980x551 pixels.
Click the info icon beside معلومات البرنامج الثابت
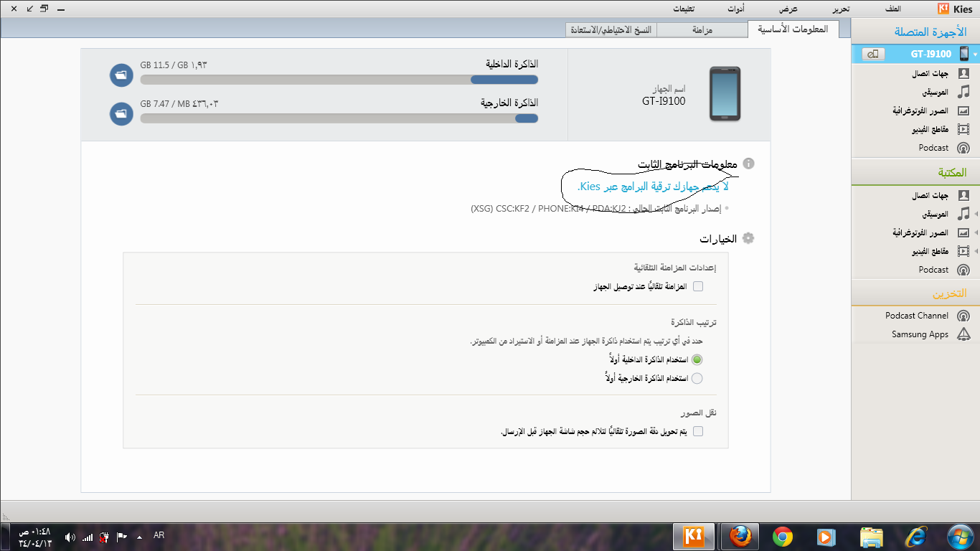748,164
